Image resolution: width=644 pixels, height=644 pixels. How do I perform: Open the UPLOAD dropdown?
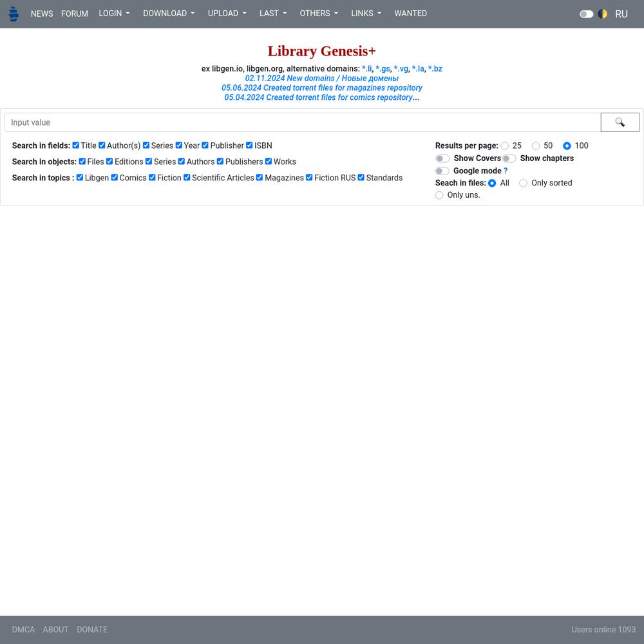[x=227, y=13]
